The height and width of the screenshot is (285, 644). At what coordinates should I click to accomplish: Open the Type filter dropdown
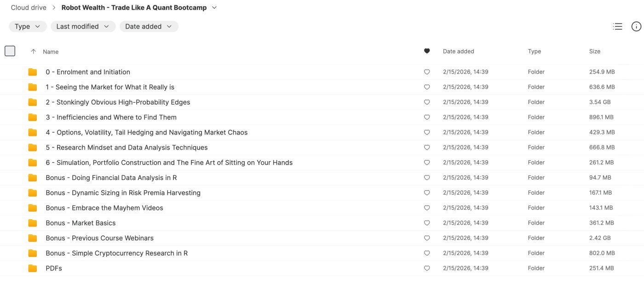click(28, 27)
